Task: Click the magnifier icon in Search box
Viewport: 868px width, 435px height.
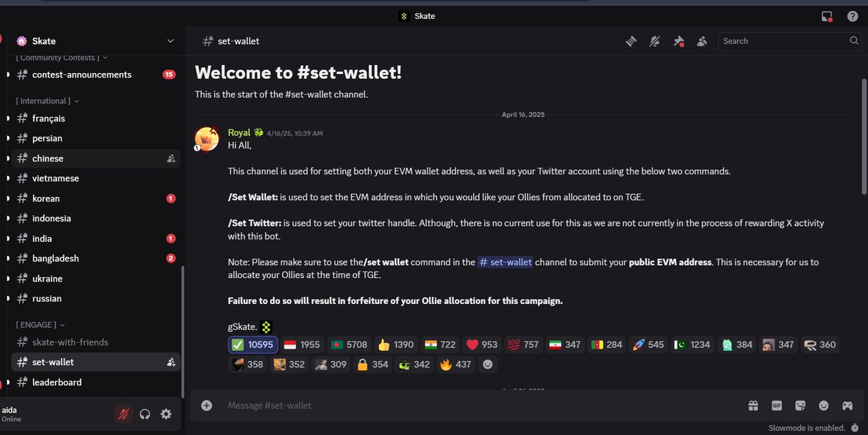Action: click(x=854, y=41)
